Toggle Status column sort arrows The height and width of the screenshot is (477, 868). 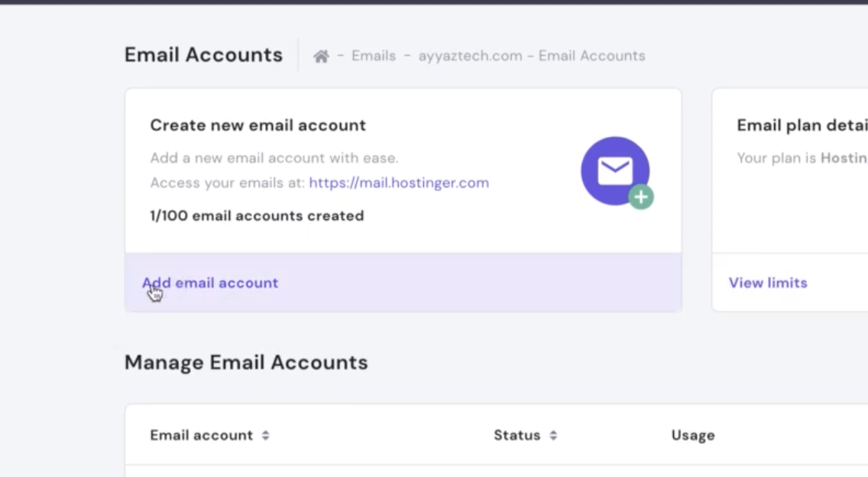point(553,436)
